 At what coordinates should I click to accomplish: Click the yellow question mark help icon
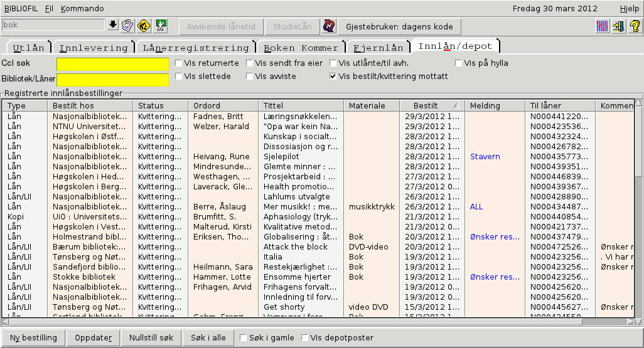[x=634, y=26]
